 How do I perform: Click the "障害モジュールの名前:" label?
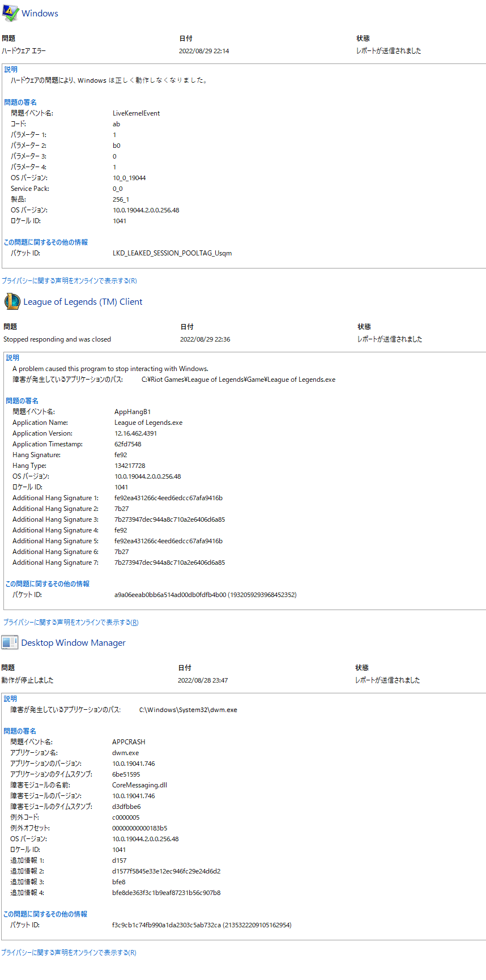point(40,785)
